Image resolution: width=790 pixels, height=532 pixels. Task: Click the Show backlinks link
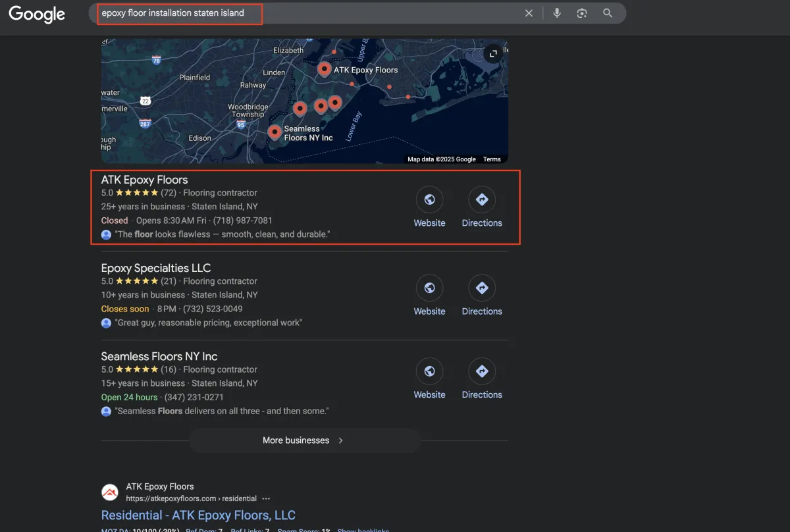363,530
